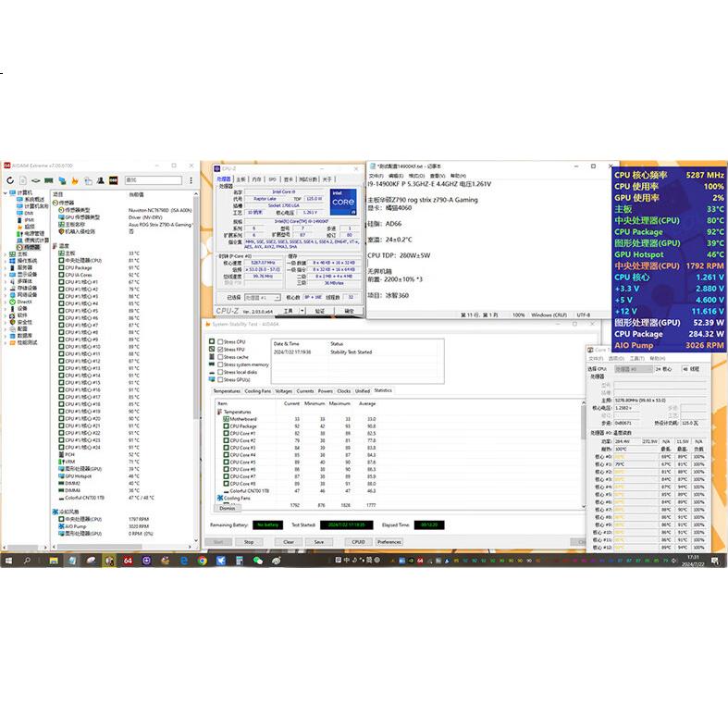Enable the Stress cache checkbox

(220, 357)
